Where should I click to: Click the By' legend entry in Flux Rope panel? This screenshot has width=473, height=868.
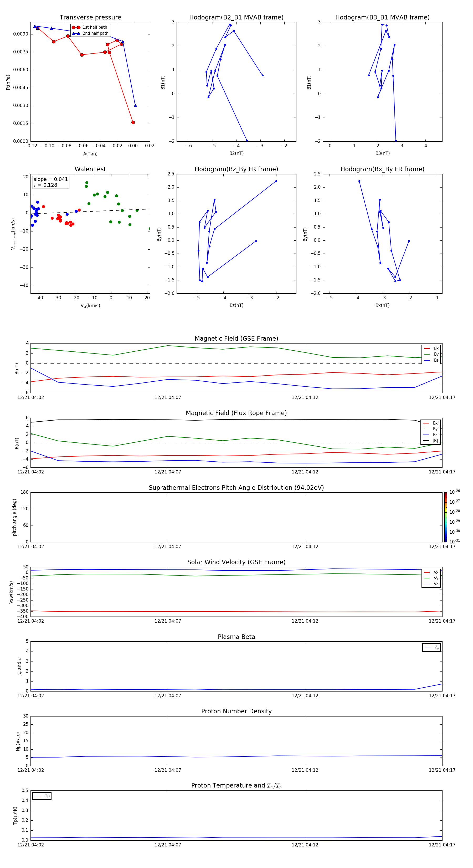coord(431,429)
